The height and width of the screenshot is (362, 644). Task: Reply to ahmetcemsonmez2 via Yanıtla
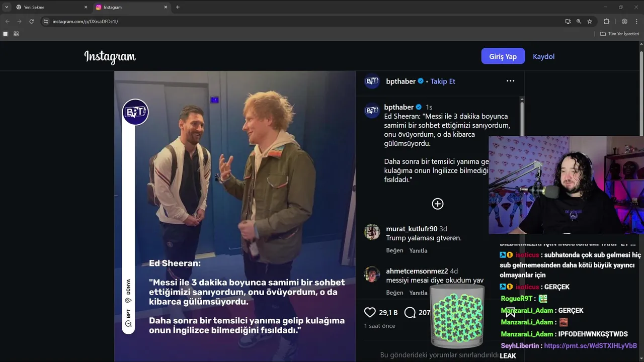point(418,293)
